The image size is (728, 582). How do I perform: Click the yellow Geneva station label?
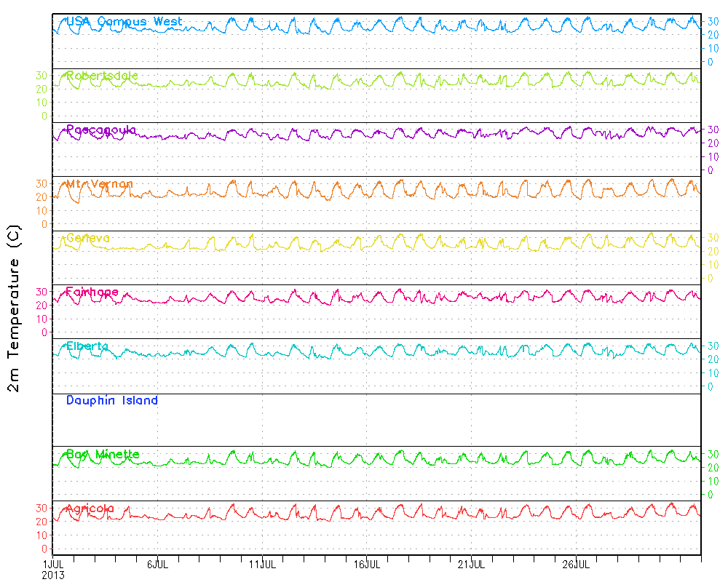pyautogui.click(x=88, y=238)
